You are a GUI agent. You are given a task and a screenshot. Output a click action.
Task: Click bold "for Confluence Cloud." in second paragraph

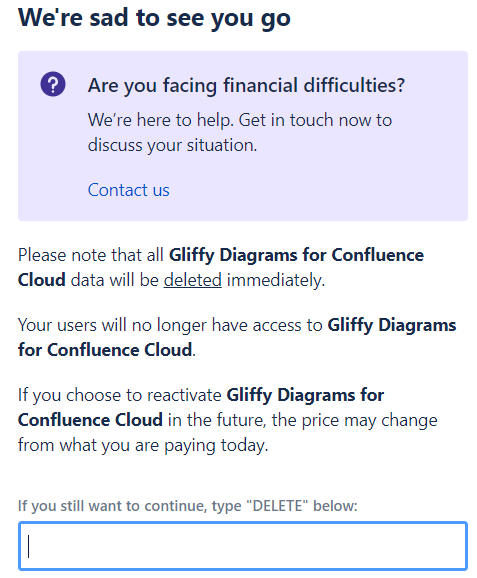tap(107, 350)
